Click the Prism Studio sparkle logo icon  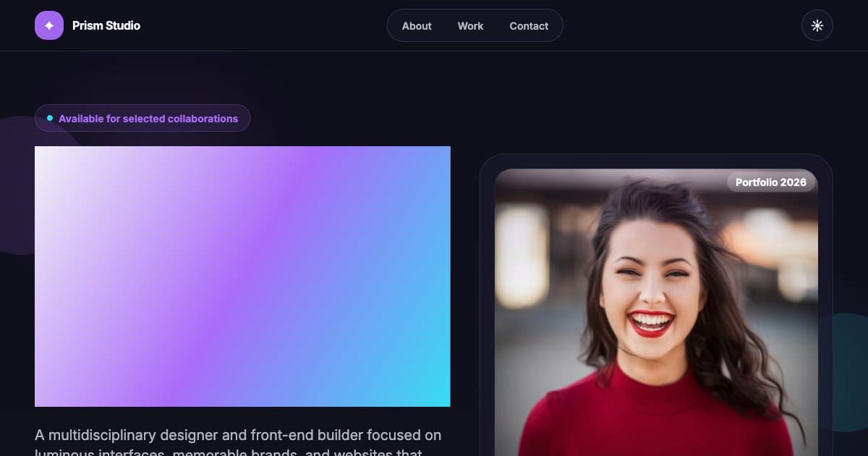click(x=49, y=25)
